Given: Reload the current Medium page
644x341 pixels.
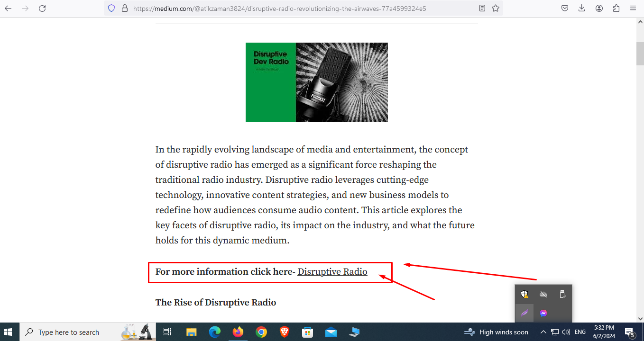Looking at the screenshot, I should pos(42,8).
